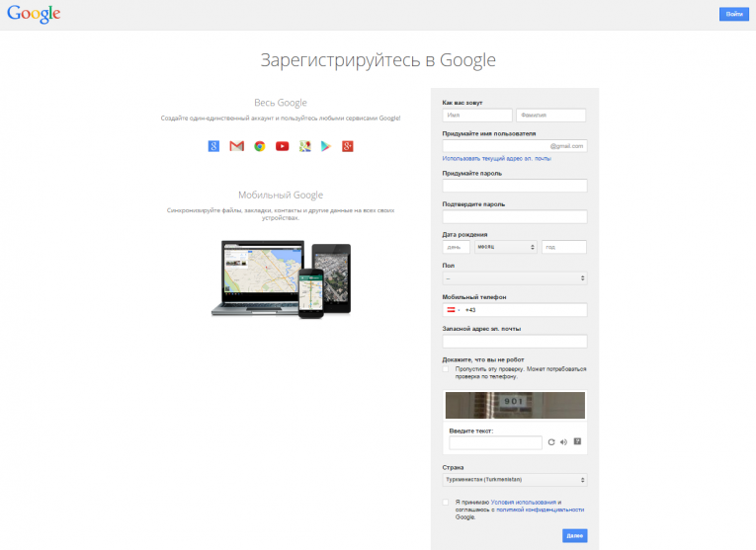Screen dimensions: 756x550
Task: Open the birth month dropdown
Action: coord(505,247)
